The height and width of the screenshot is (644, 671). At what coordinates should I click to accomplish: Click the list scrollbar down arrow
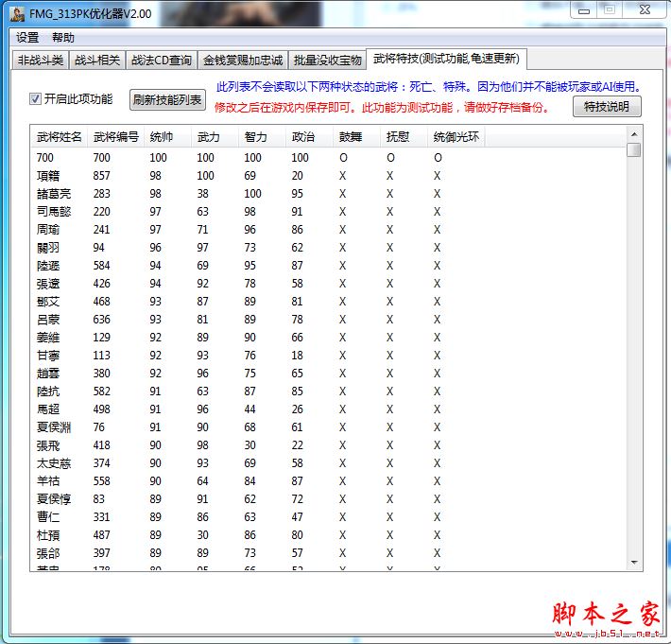[634, 563]
